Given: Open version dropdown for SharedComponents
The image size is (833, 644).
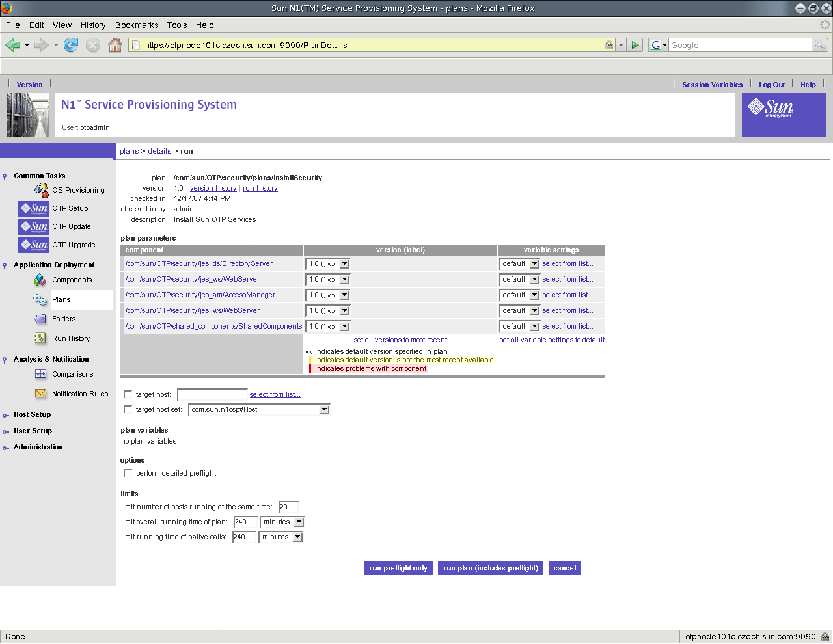Looking at the screenshot, I should tap(328, 326).
